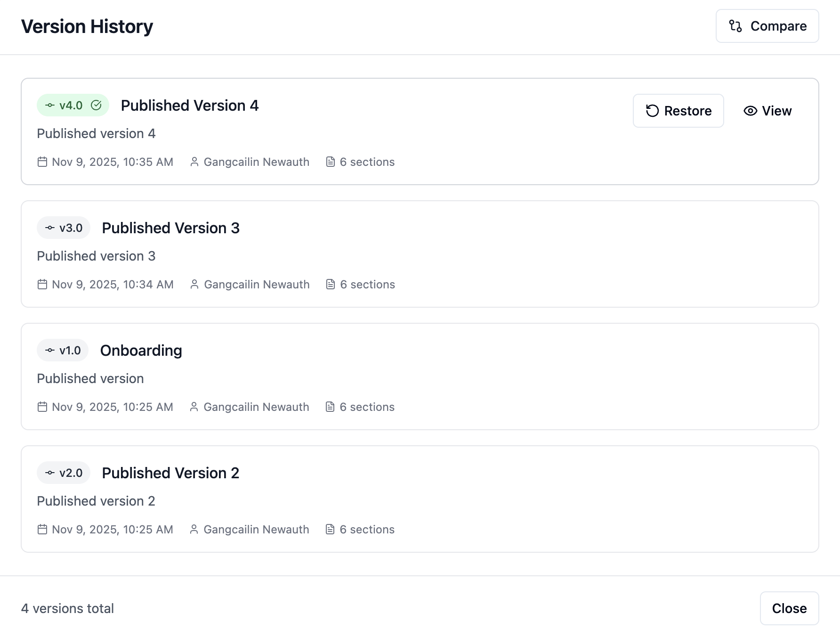Click the eye icon in the View button
840x638 pixels.
[750, 111]
